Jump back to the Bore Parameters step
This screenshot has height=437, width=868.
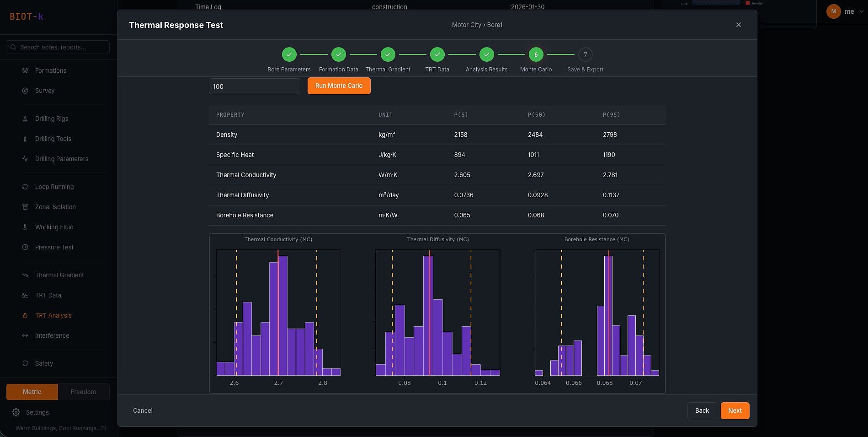pos(289,54)
